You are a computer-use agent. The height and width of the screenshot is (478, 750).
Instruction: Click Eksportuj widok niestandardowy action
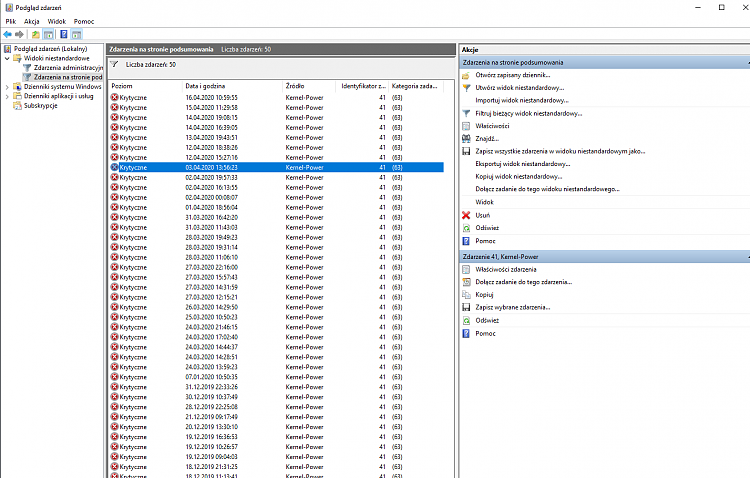point(522,163)
